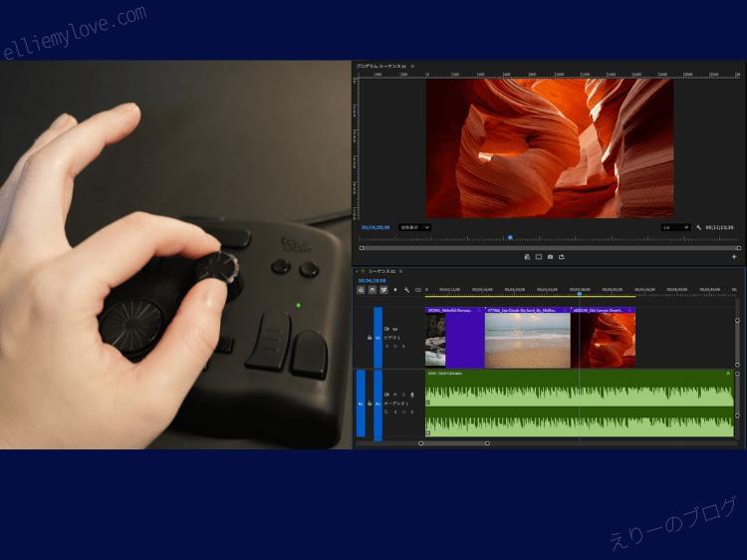Open the Program panel menu icon
Screen dimensions: 747x560
click(412, 66)
